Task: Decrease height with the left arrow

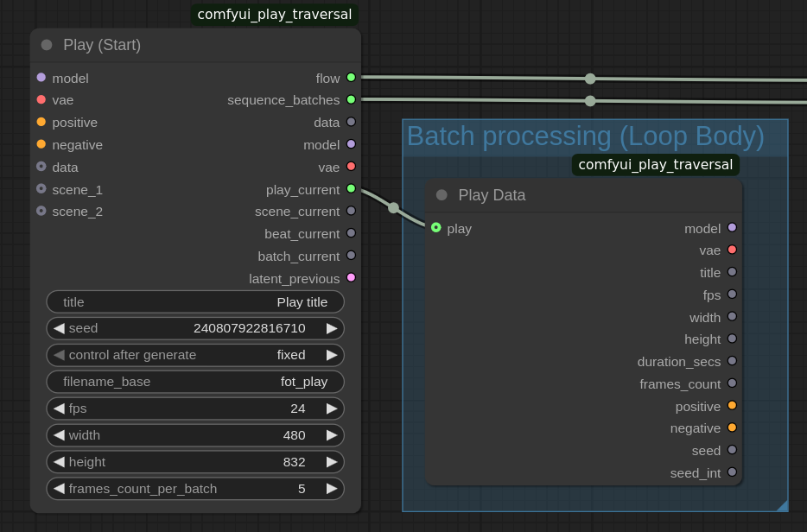Action: [60, 462]
